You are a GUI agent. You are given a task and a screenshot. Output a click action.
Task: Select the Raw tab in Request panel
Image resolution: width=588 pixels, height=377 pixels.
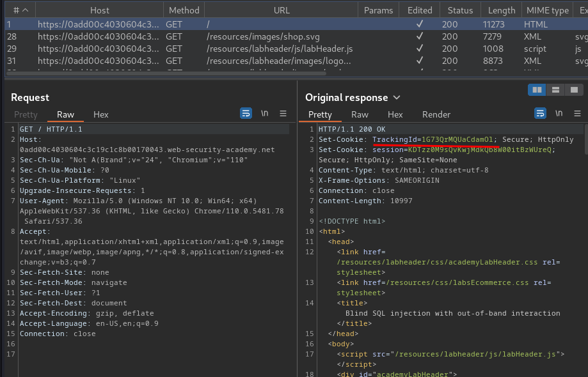pos(65,114)
